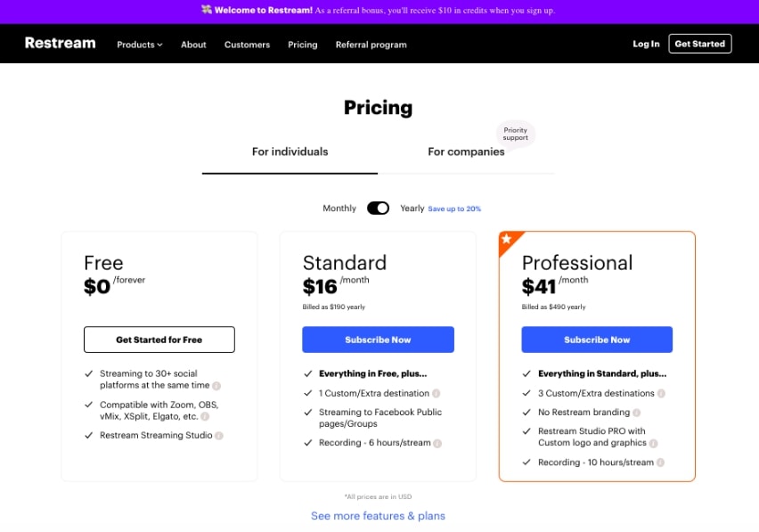This screenshot has height=532, width=759.
Task: Click info icon beside Custom logo and graphics
Action: [654, 444]
